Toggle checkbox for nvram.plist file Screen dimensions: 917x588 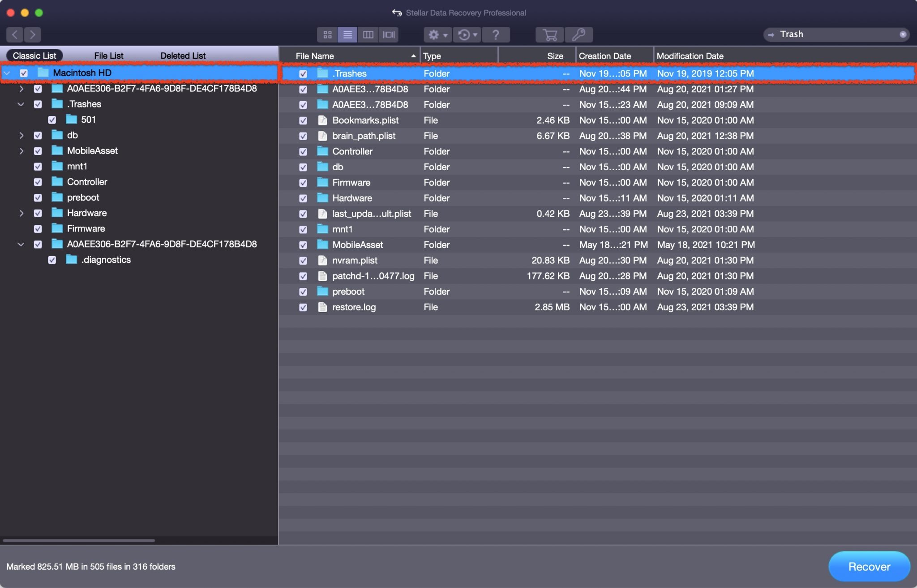tap(303, 261)
